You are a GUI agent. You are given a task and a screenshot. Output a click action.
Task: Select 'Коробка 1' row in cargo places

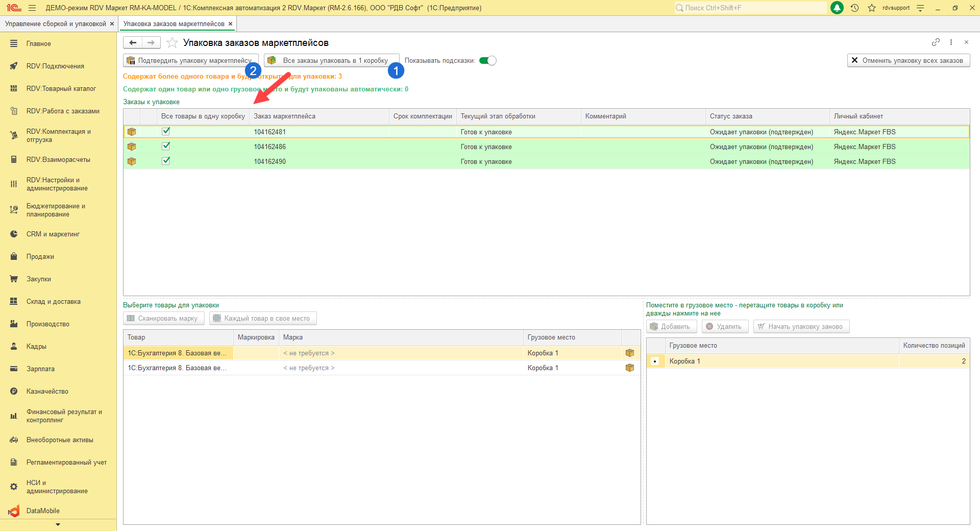click(684, 361)
